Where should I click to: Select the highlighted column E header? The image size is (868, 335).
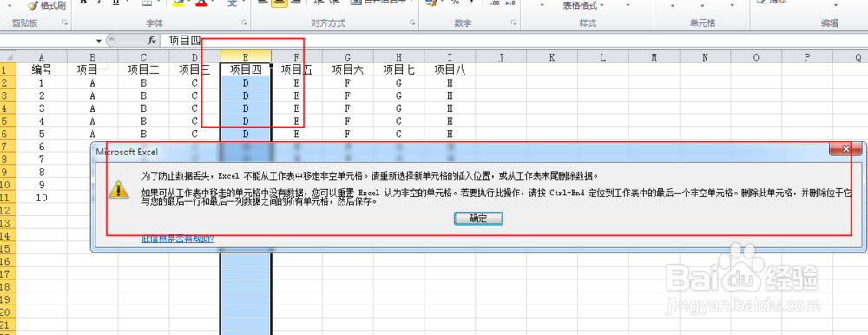[246, 57]
